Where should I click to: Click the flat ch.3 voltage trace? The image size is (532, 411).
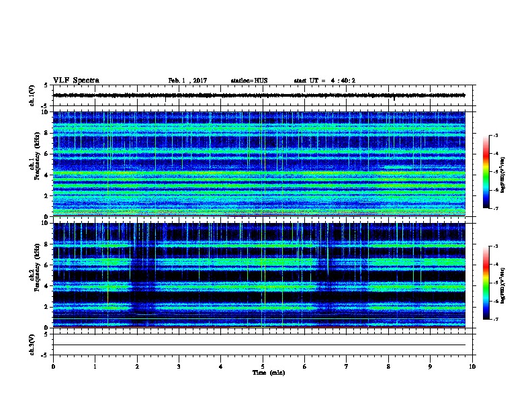click(x=259, y=345)
